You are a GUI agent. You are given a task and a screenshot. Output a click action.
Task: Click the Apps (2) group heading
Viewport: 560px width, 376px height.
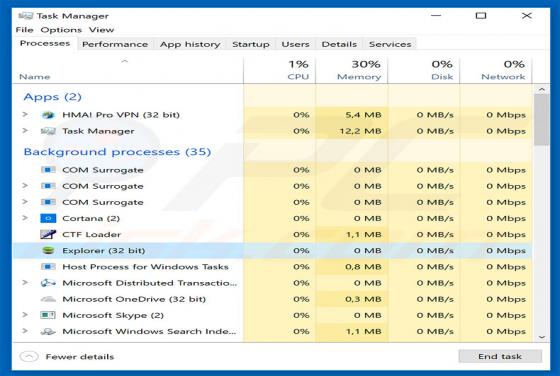coord(52,97)
